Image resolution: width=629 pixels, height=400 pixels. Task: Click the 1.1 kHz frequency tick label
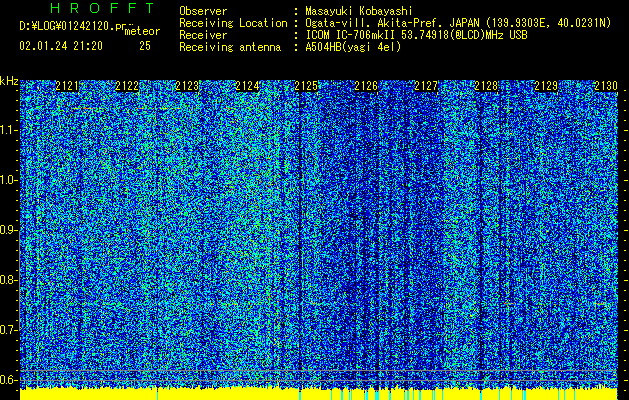pyautogui.click(x=8, y=130)
